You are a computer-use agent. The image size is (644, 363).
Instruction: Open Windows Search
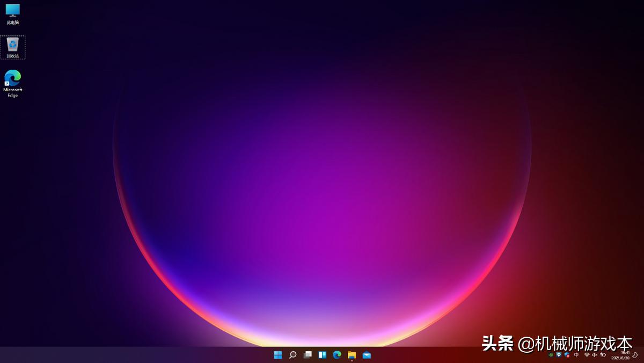point(292,355)
